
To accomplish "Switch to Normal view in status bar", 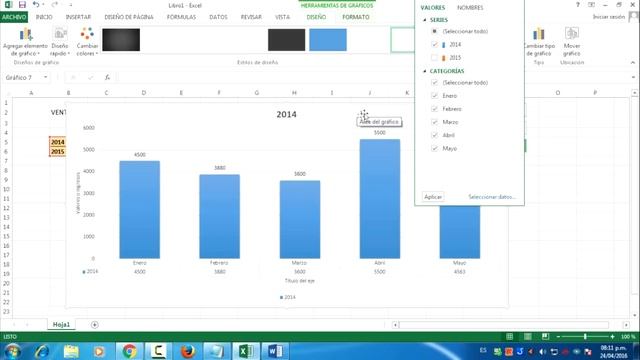I will 509,336.
